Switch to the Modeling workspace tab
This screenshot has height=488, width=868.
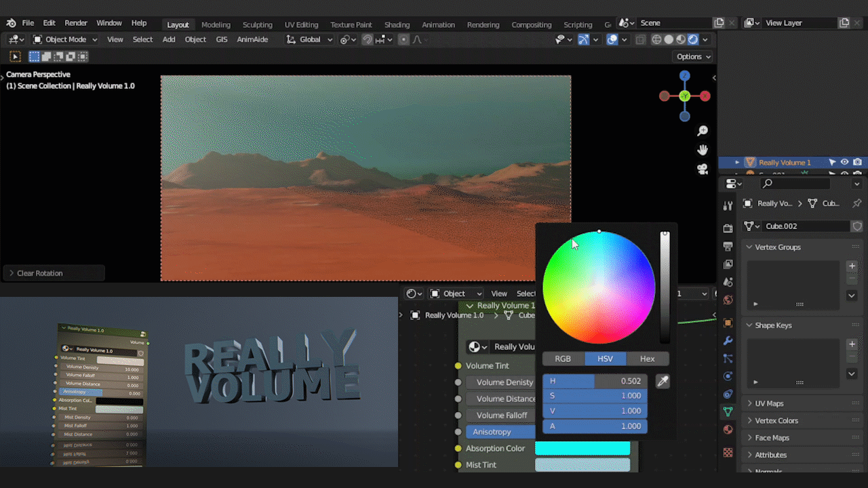[x=216, y=24]
